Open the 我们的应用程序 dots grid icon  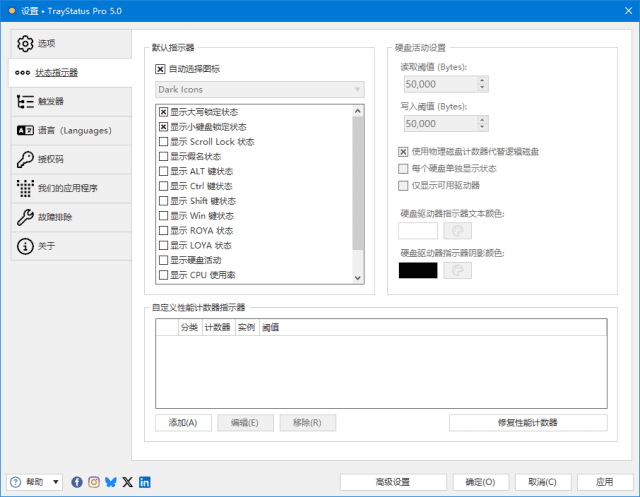tap(25, 188)
